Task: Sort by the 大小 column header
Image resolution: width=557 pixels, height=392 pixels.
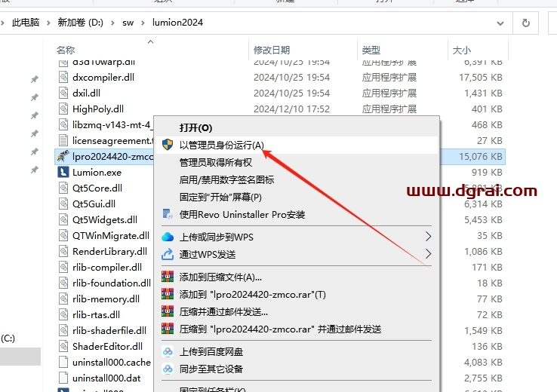Action: (x=462, y=51)
